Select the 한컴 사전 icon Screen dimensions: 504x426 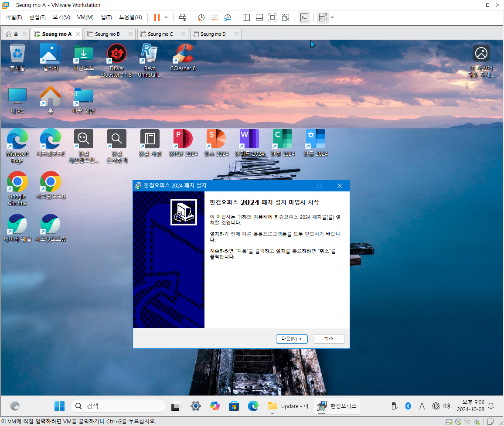[x=150, y=143]
